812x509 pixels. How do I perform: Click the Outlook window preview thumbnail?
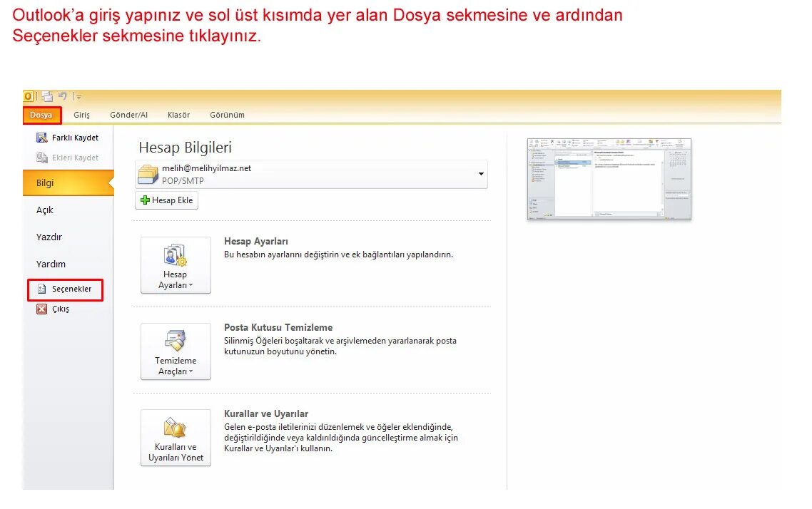(609, 180)
